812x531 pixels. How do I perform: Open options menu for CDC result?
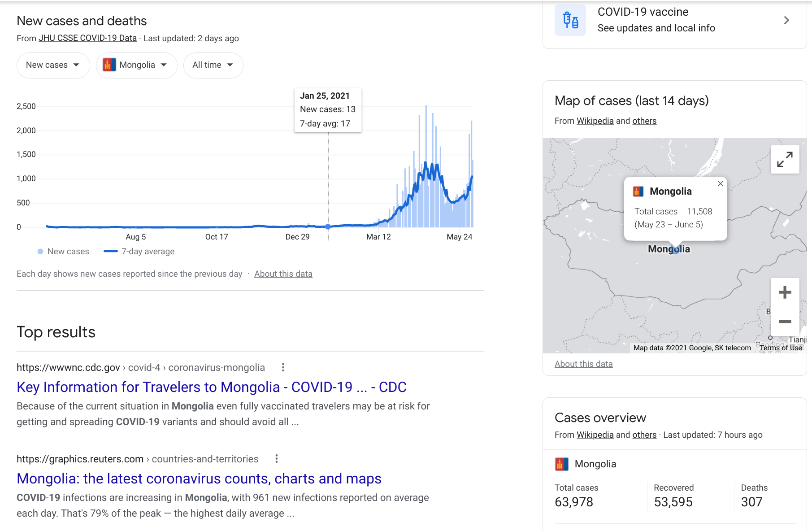point(283,368)
